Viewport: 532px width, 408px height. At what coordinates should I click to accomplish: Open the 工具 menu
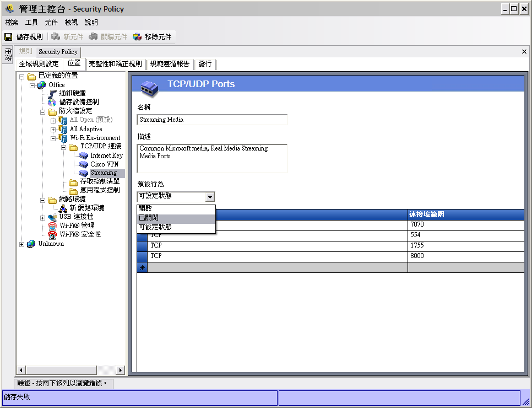click(x=31, y=23)
